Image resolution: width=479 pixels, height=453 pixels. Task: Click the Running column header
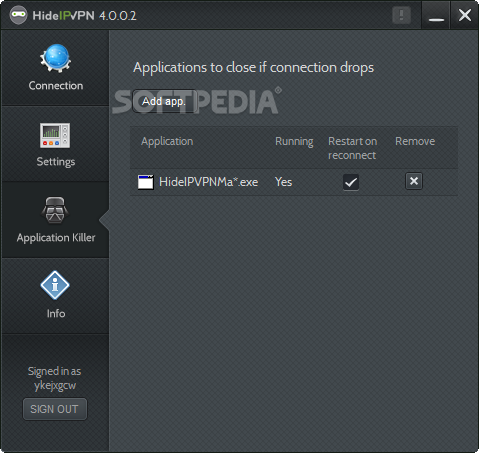[294, 142]
